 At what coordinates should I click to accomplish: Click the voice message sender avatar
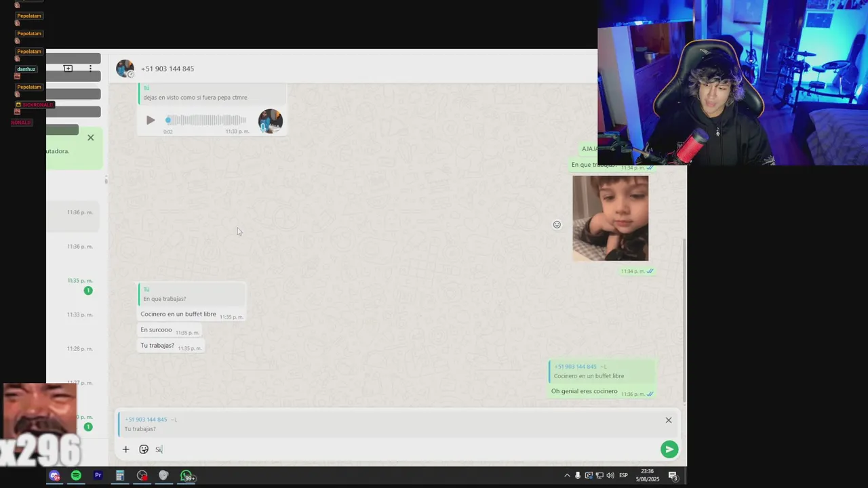(271, 121)
